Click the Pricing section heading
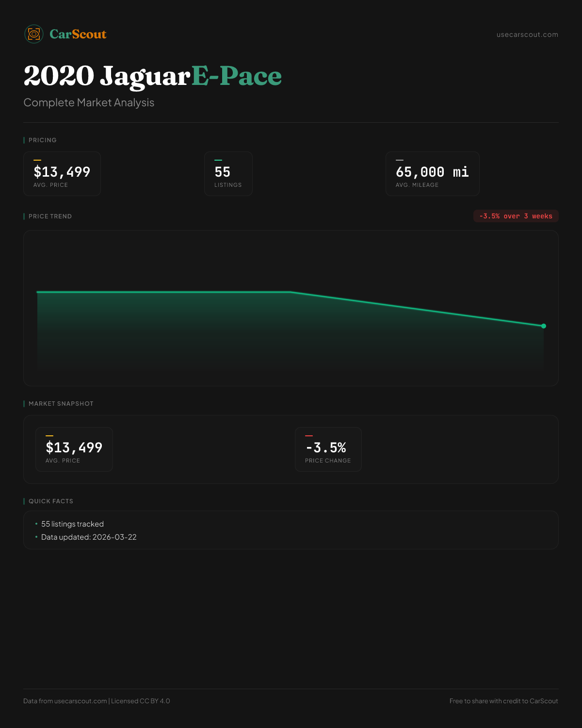Screen dimensions: 582x728 coord(43,140)
